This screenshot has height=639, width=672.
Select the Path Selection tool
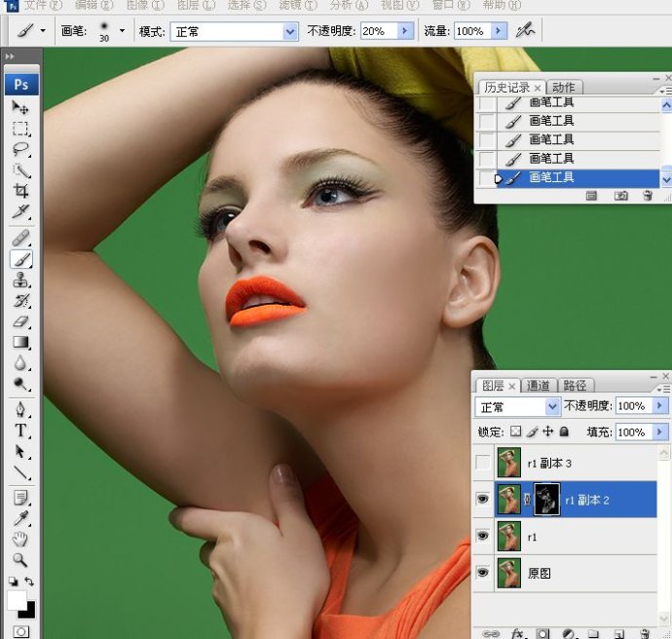(20, 451)
